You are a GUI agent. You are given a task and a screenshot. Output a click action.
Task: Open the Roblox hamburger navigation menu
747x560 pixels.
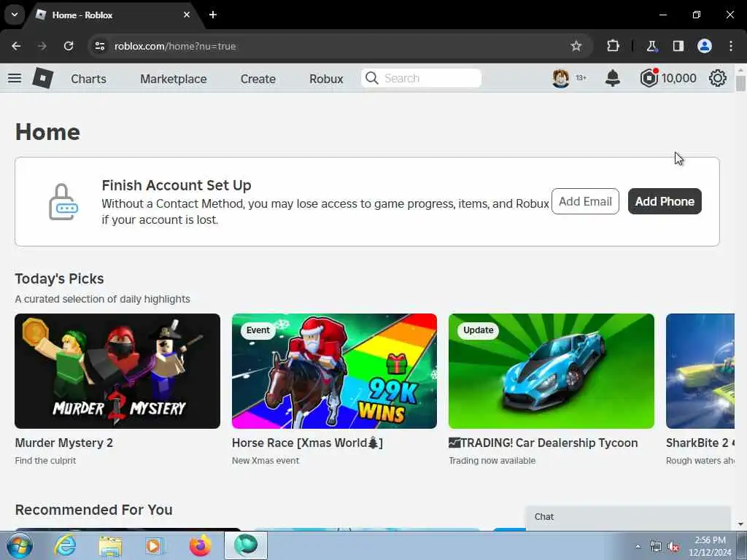pos(15,78)
